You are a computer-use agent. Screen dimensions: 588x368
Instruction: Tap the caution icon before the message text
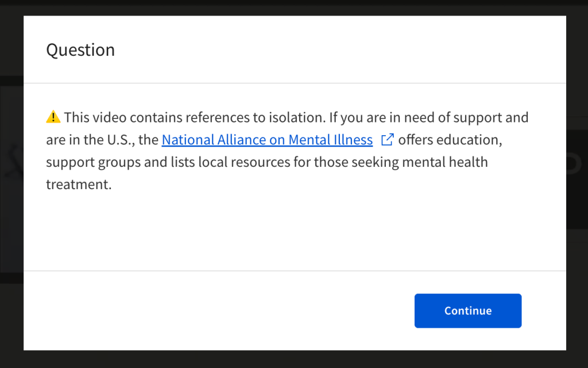pos(52,117)
